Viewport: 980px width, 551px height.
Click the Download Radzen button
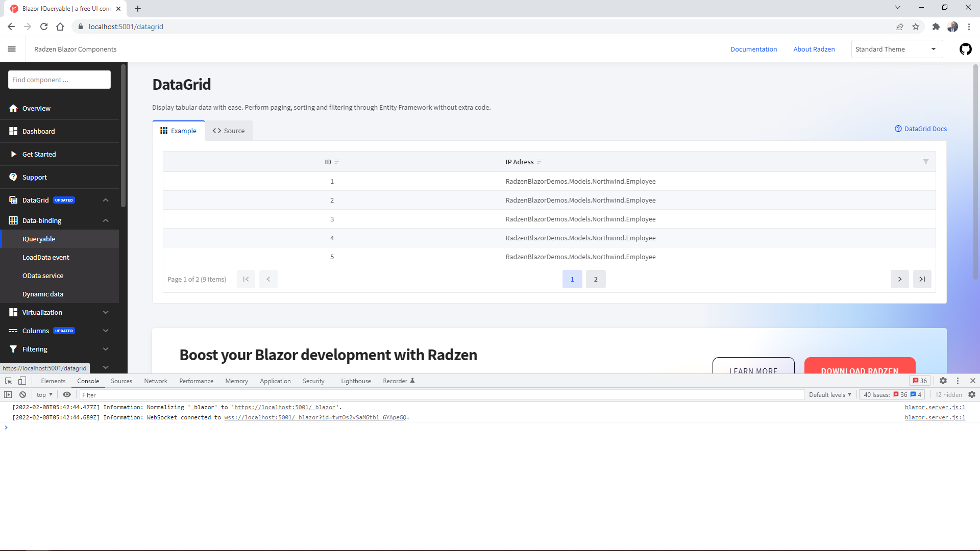click(x=860, y=366)
